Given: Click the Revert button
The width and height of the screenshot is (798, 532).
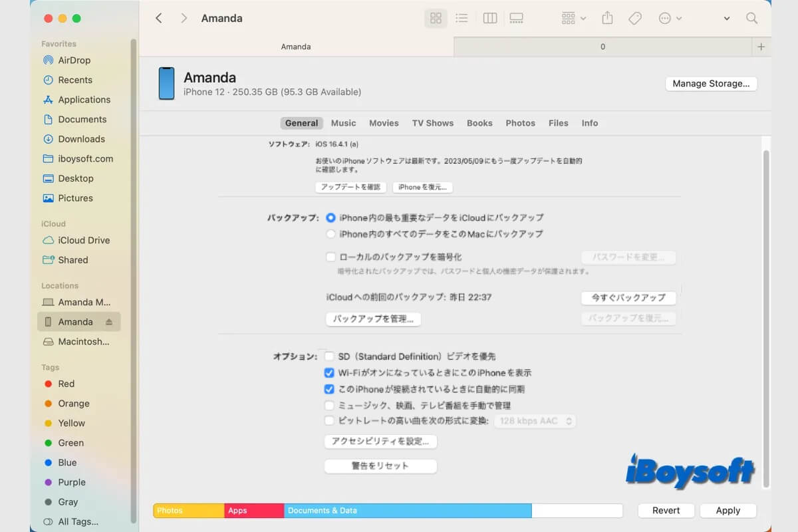Looking at the screenshot, I should (666, 511).
